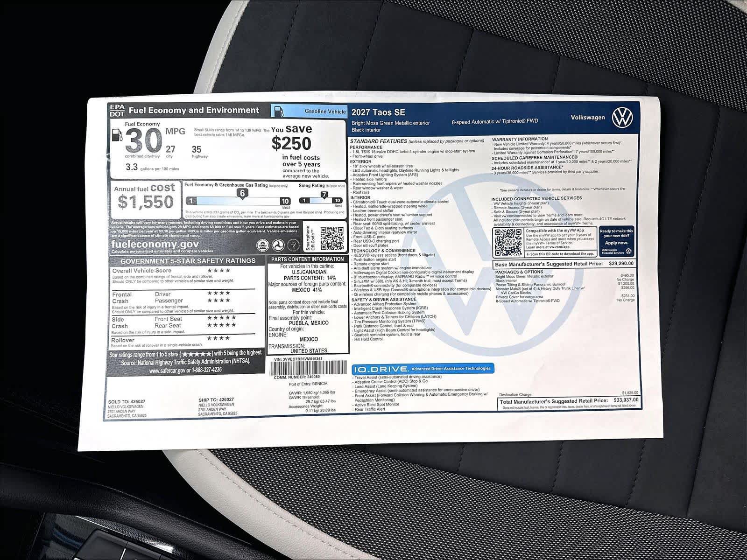
Task: Click the Standard Features heading
Action: 378,141
